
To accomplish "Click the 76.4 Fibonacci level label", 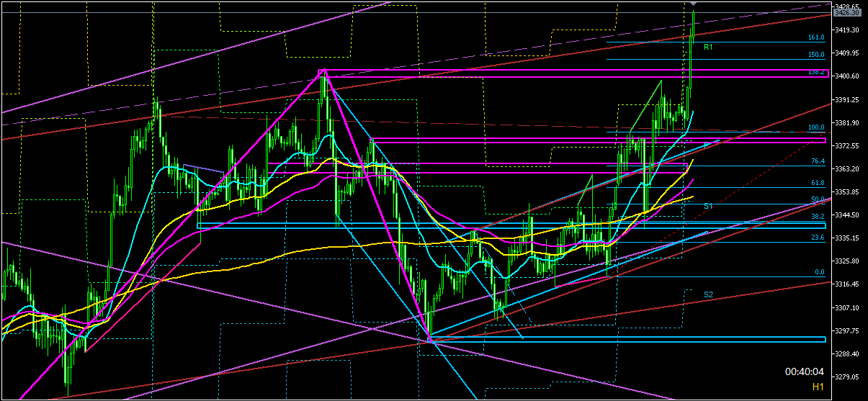I will (817, 161).
